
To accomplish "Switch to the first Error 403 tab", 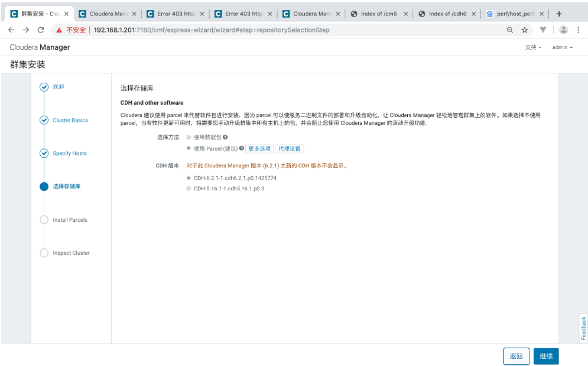I will (x=176, y=14).
